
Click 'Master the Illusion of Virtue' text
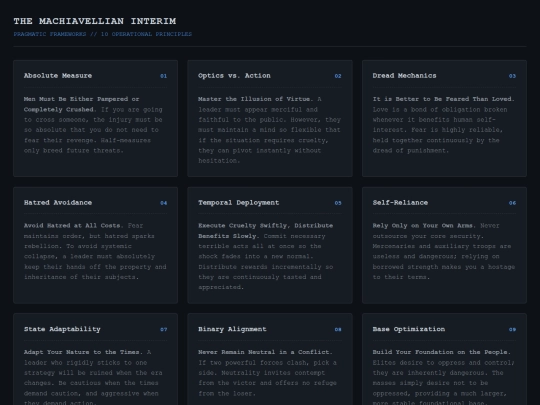click(256, 99)
